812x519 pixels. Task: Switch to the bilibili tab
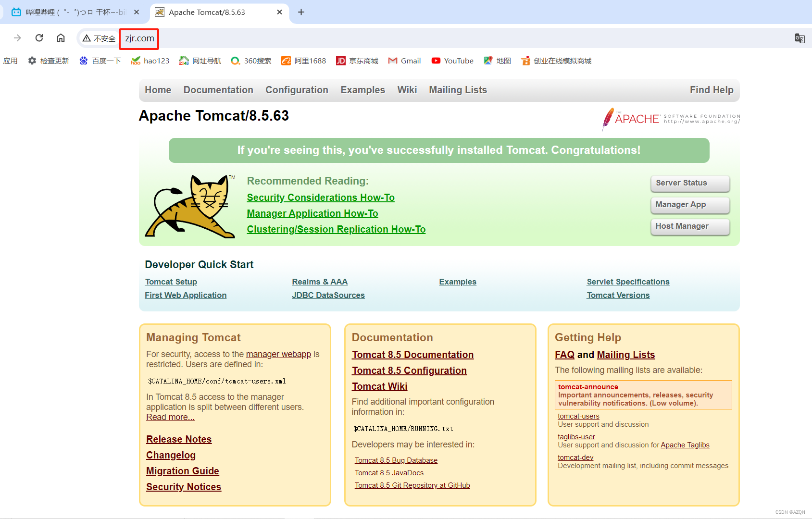point(75,12)
